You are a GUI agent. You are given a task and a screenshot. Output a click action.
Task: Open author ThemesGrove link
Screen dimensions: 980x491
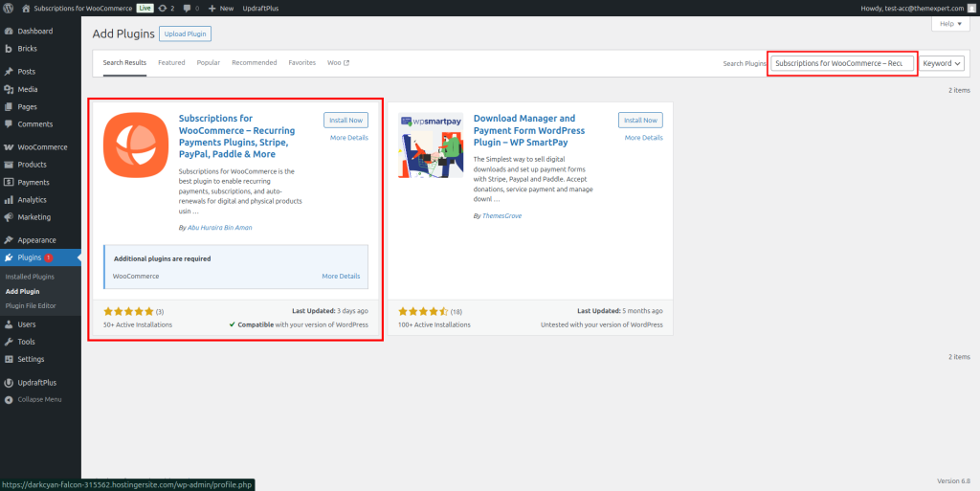(x=501, y=216)
